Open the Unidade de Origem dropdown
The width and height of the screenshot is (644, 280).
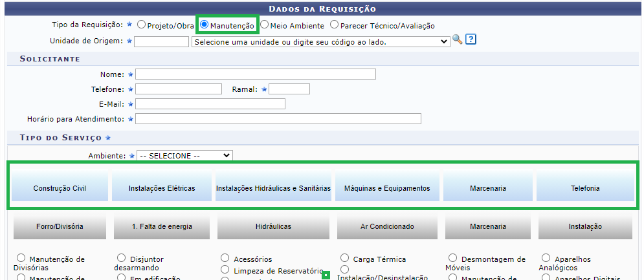pyautogui.click(x=320, y=41)
